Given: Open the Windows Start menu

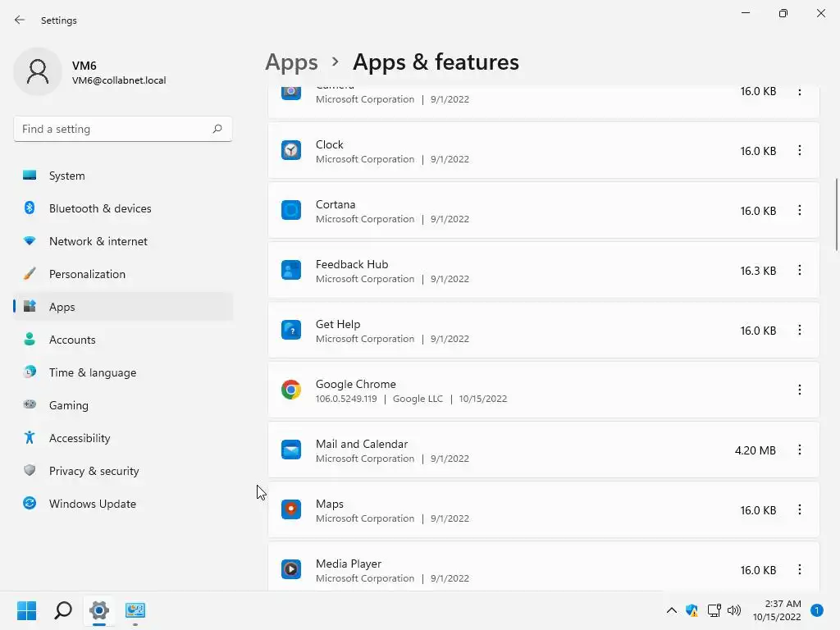Looking at the screenshot, I should tap(27, 610).
